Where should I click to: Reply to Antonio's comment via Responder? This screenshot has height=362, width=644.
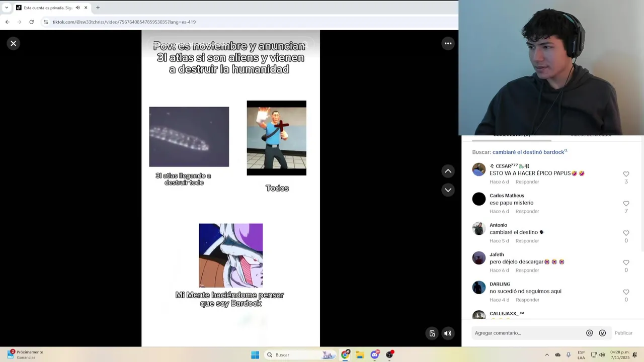coord(527,241)
